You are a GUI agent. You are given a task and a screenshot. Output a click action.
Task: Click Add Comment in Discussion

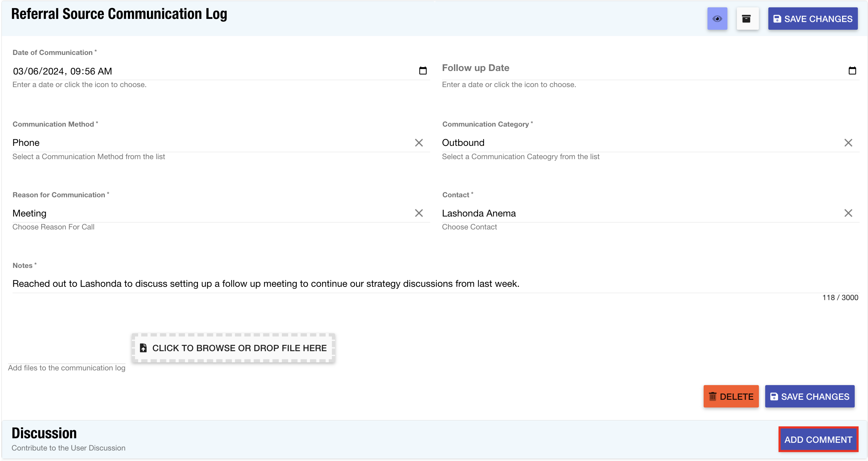818,439
